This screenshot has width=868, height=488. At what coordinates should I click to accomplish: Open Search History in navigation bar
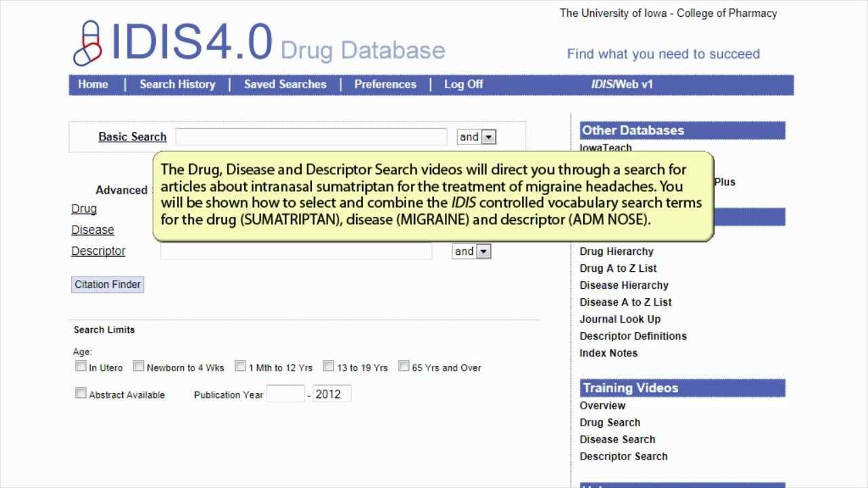tap(177, 84)
